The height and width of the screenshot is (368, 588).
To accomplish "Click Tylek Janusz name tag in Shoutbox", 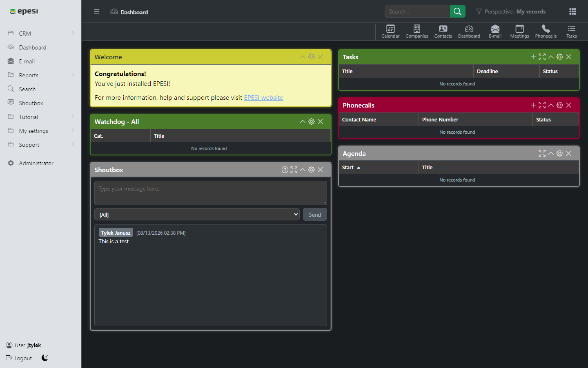I will [x=116, y=233].
